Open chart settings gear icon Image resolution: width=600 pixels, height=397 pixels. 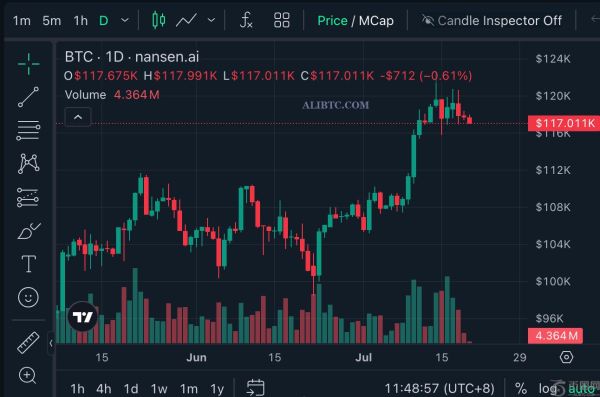[566, 357]
